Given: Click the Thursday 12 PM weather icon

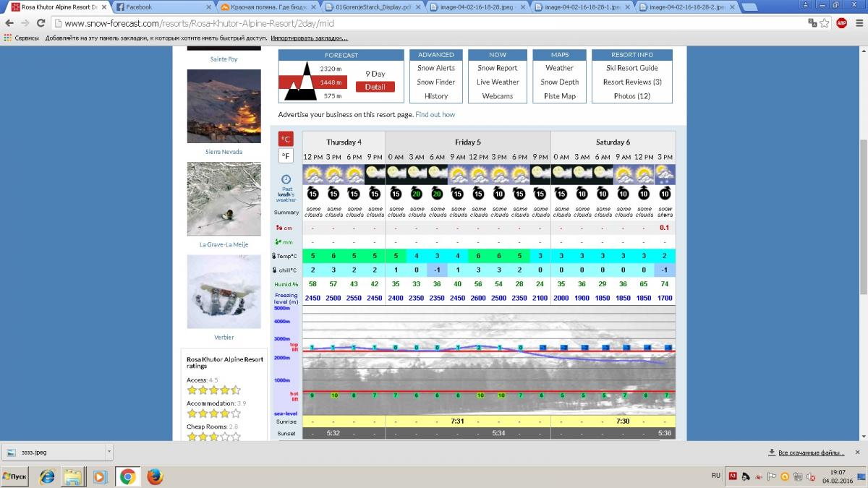Looking at the screenshot, I should coord(313,174).
